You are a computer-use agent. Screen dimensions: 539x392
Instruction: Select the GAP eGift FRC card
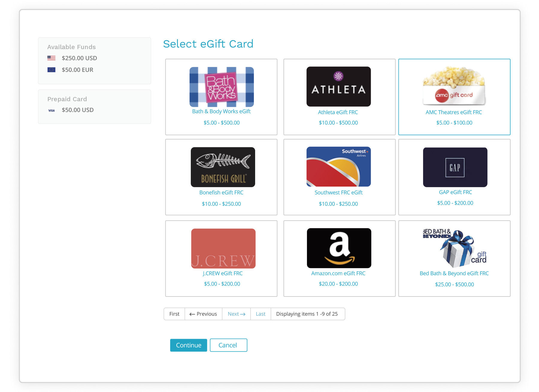(x=455, y=167)
